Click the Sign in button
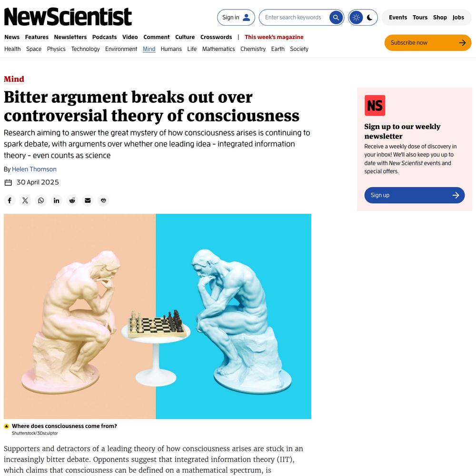Screen dimensions: 476x476 point(236,17)
